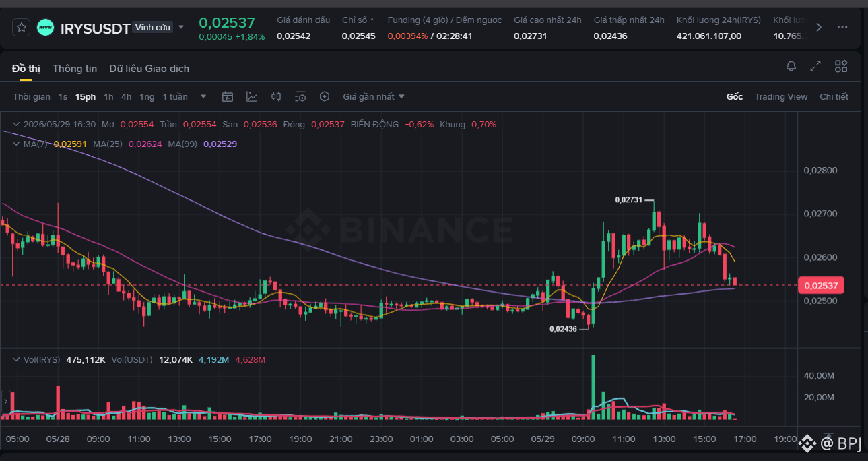Switch to the Thông tin tab
868x461 pixels.
(x=75, y=68)
